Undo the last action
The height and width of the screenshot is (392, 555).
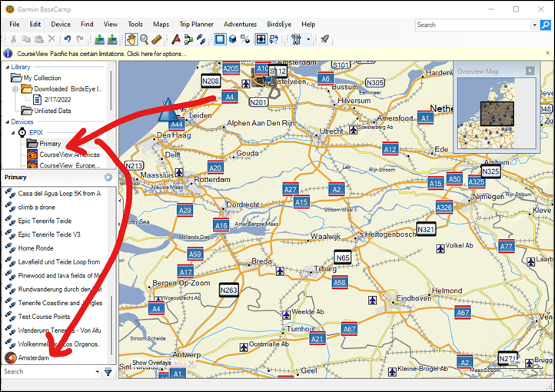click(67, 39)
